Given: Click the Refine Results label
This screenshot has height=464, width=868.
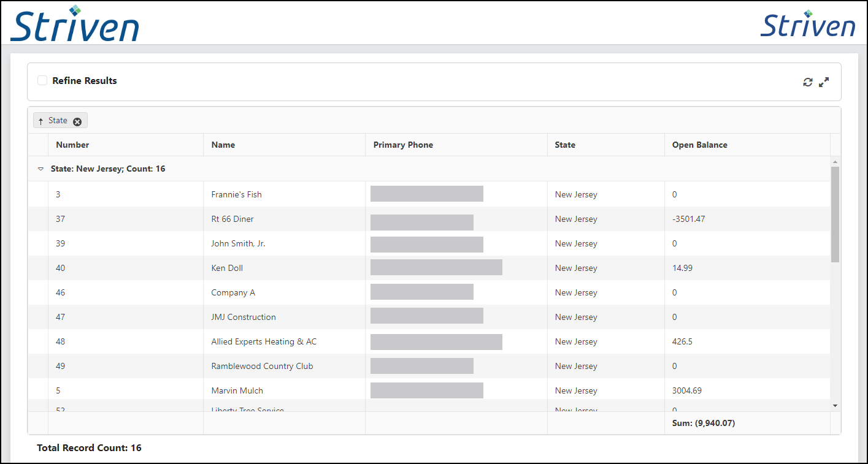Looking at the screenshot, I should pyautogui.click(x=85, y=80).
